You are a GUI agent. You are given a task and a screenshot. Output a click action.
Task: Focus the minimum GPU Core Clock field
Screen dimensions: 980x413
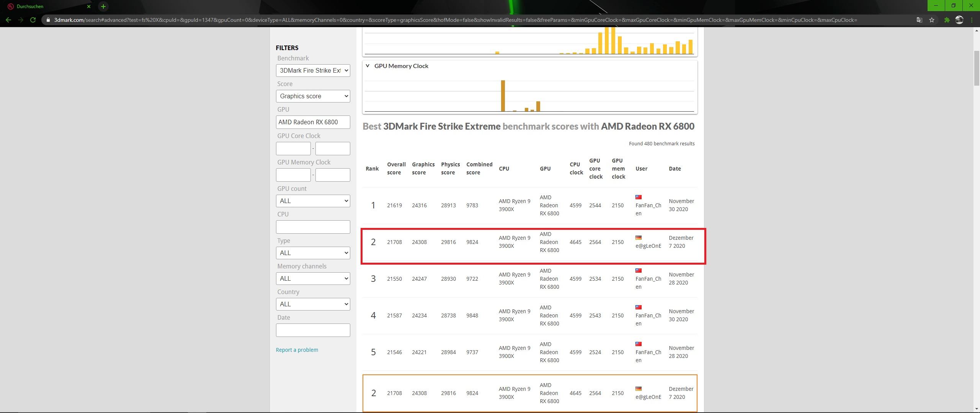coord(293,148)
